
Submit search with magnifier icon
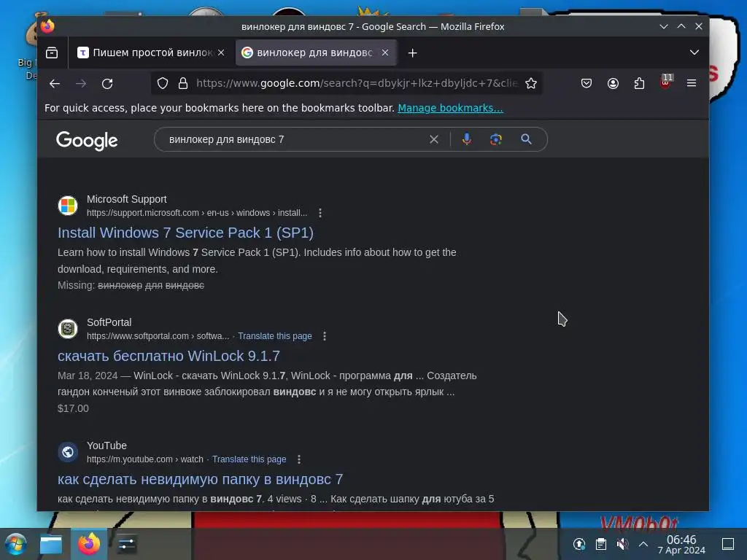tap(526, 139)
